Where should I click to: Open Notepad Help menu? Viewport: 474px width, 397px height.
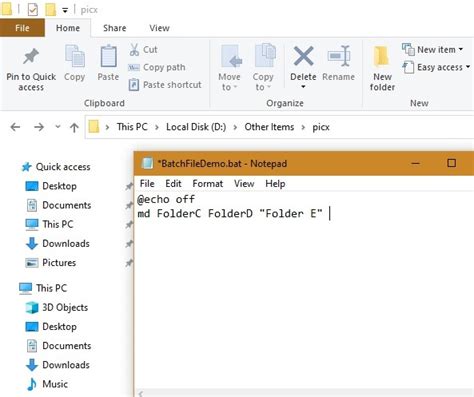point(275,184)
